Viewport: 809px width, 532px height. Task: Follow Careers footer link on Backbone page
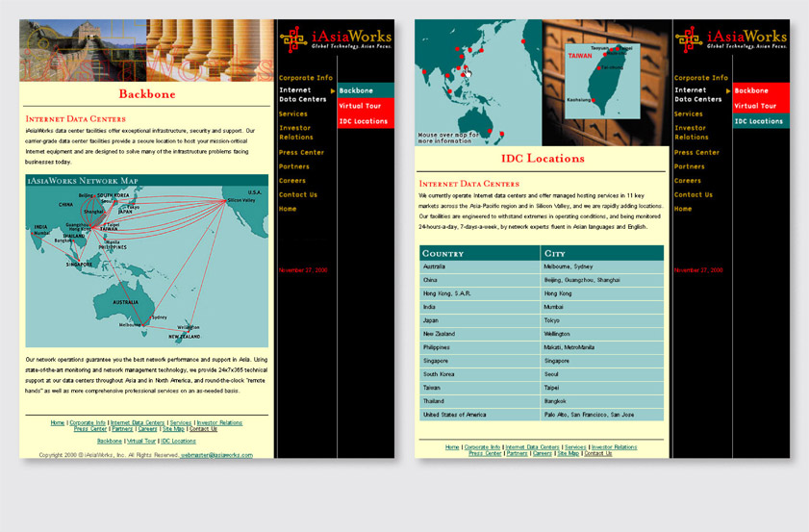(x=147, y=429)
